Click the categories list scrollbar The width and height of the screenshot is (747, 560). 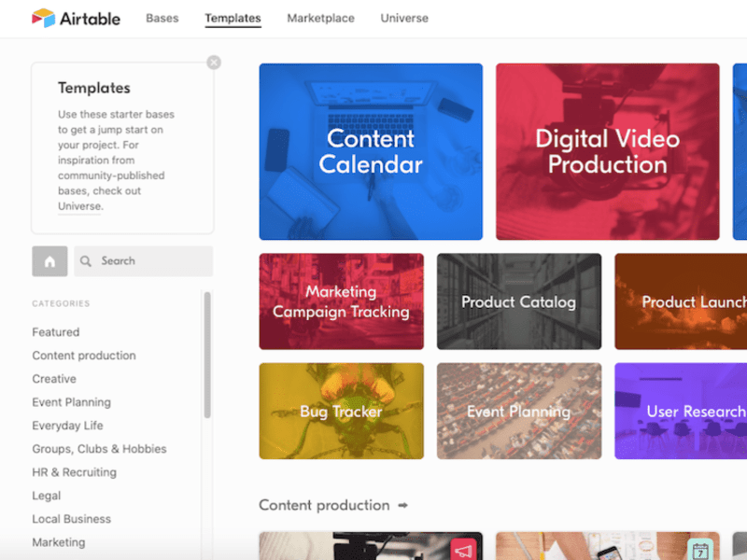207,355
